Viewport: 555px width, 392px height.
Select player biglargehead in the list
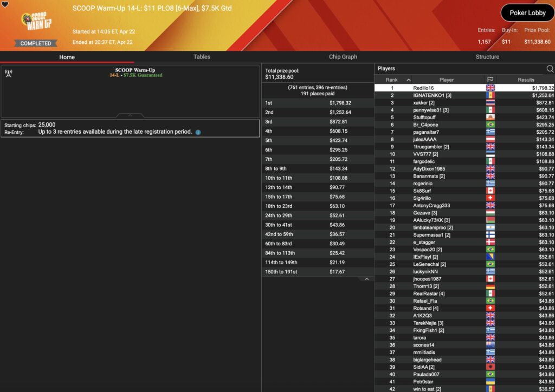464,360
